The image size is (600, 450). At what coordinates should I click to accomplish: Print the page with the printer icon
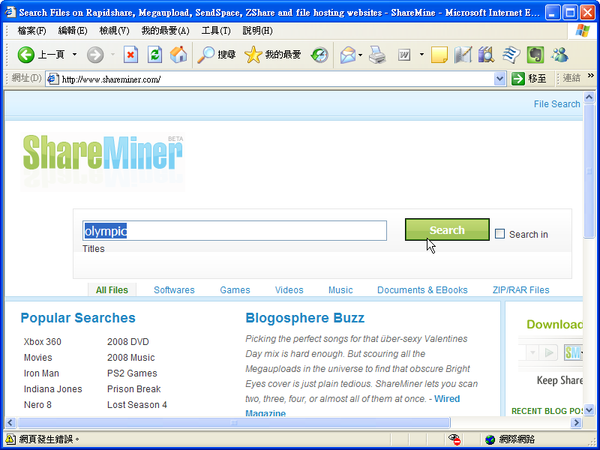tap(377, 55)
